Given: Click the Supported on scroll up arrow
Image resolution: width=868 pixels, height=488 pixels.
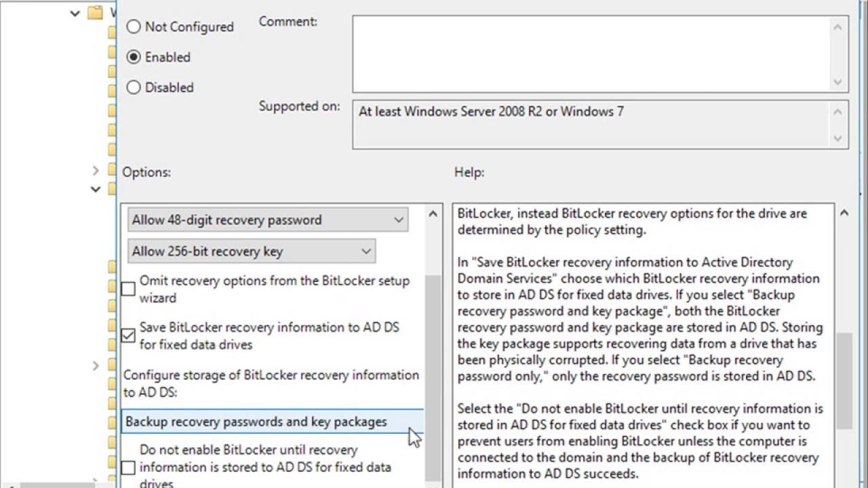Looking at the screenshot, I should click(838, 112).
